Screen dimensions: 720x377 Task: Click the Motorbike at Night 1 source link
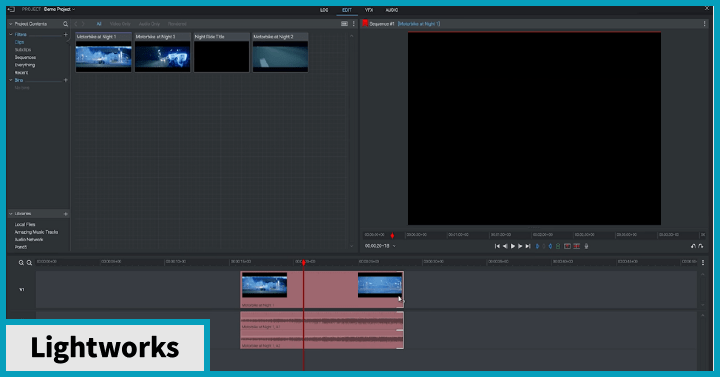[x=419, y=24]
